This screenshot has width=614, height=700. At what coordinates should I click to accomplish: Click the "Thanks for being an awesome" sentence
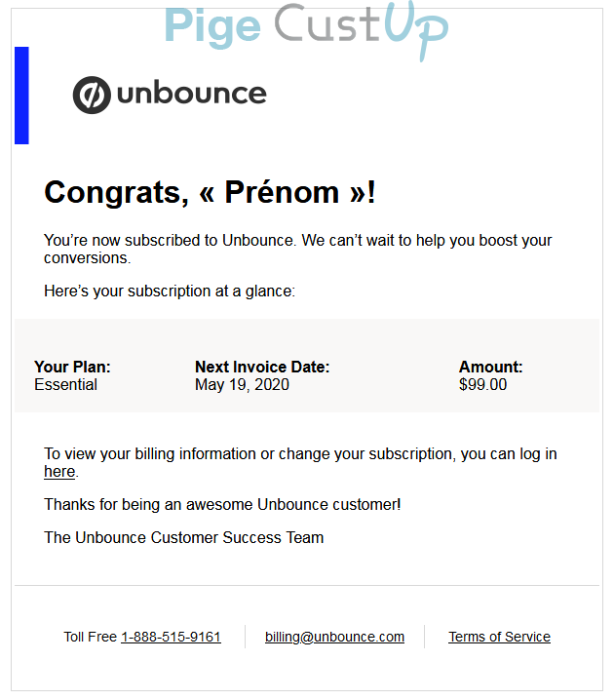click(x=222, y=504)
